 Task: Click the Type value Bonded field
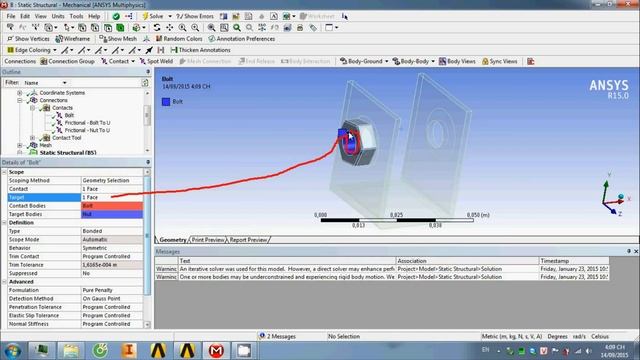(112, 231)
